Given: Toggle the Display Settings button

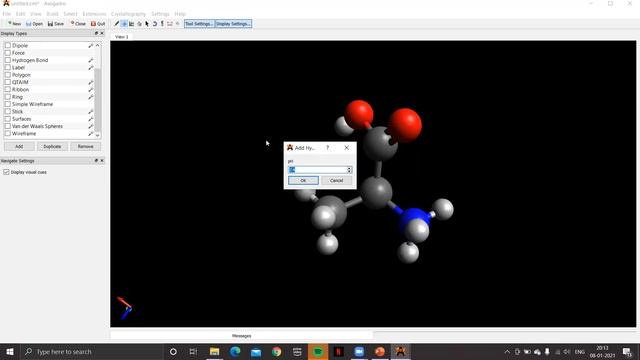Looking at the screenshot, I should pyautogui.click(x=233, y=24).
